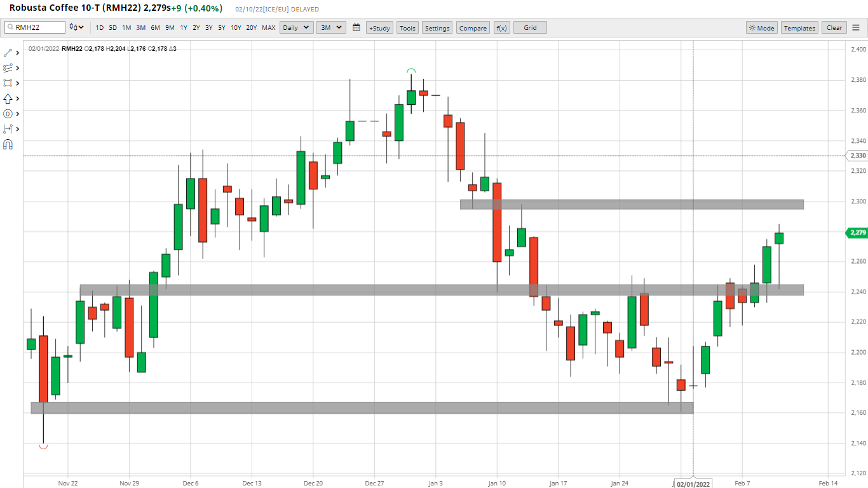Screen dimensions: 868x488
Task: Select the 10Y time range
Action: click(x=236, y=28)
